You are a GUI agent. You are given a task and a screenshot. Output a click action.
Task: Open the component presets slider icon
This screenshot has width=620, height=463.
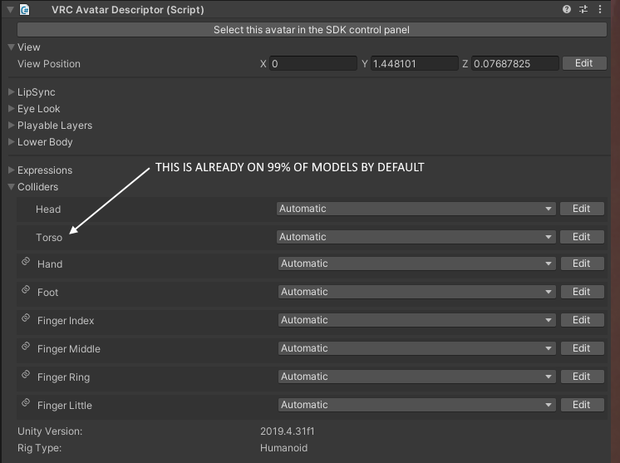pos(583,9)
